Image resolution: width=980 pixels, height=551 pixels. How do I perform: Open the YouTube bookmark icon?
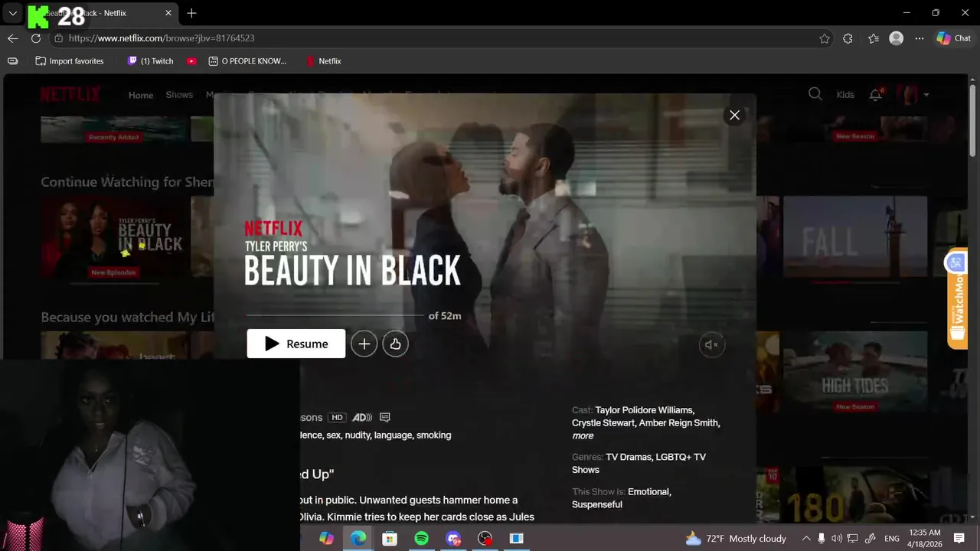[191, 61]
